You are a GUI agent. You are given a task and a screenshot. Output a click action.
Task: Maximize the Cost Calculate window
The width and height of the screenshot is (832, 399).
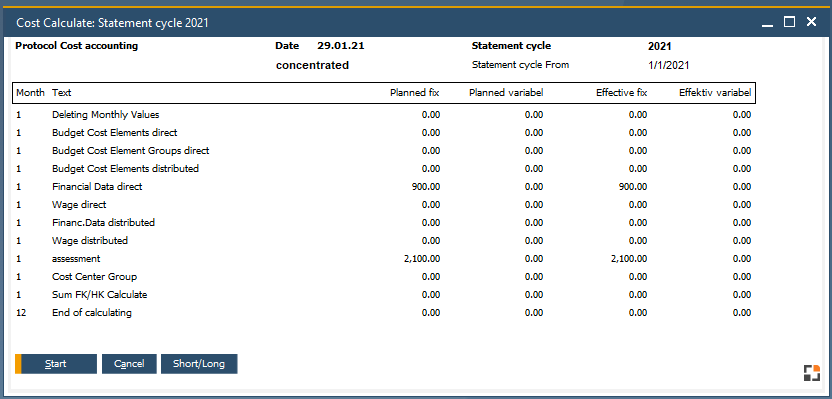tap(790, 22)
